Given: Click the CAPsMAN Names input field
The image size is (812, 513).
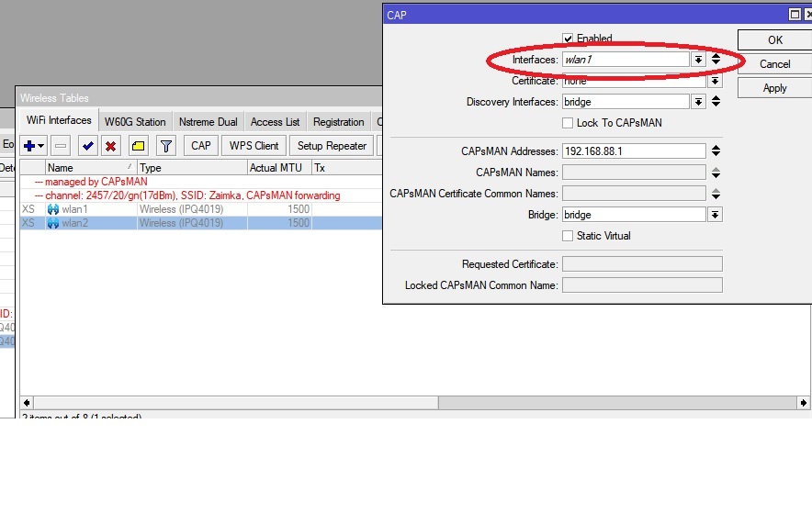Looking at the screenshot, I should 634,173.
